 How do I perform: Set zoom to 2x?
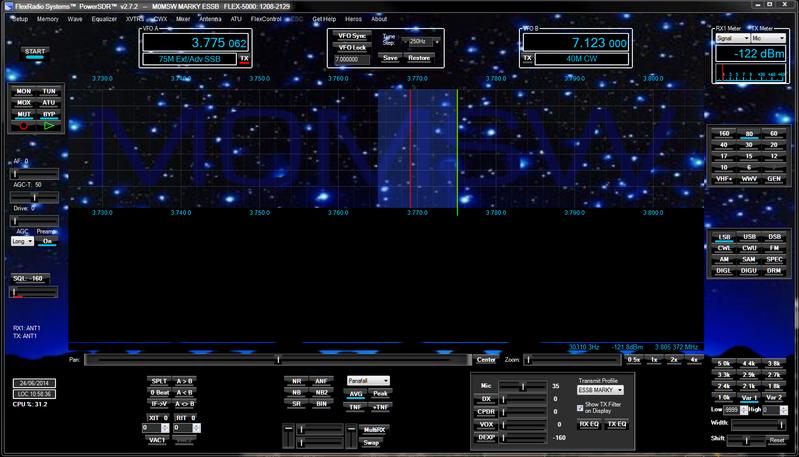click(x=674, y=360)
